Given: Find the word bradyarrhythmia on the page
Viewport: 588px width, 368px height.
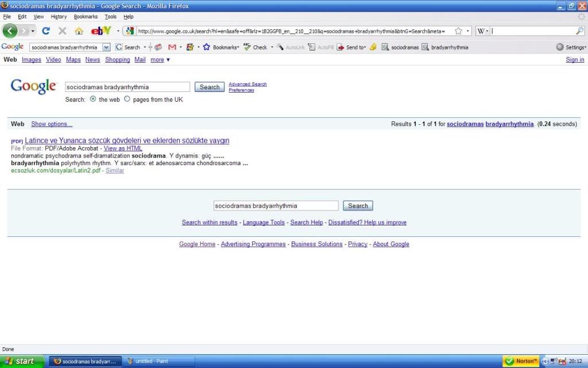Looking at the screenshot, I should coord(445,47).
